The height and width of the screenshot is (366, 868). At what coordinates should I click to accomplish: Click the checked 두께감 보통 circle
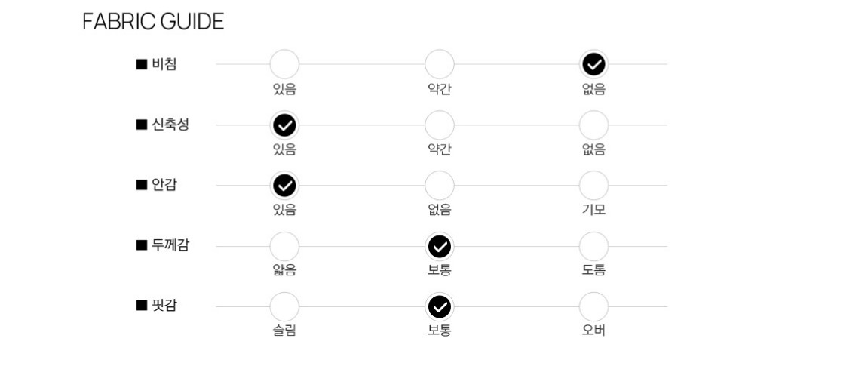(440, 247)
